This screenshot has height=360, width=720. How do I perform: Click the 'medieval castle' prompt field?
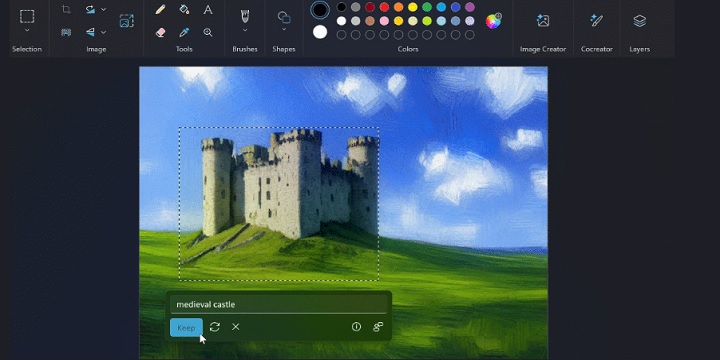pyautogui.click(x=278, y=304)
